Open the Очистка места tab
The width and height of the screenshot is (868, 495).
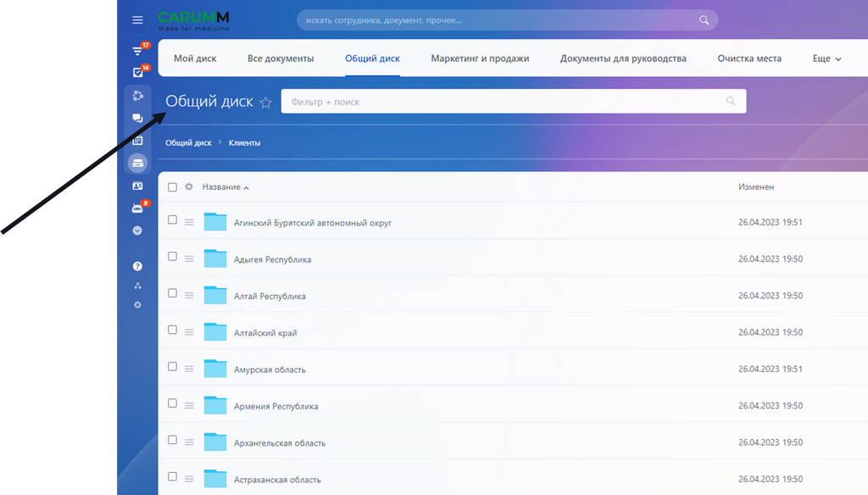[749, 58]
